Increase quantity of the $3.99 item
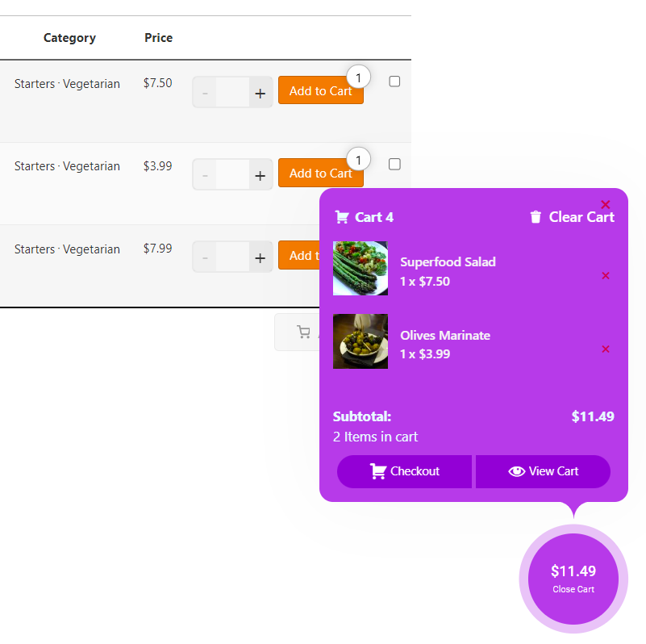 pos(260,176)
